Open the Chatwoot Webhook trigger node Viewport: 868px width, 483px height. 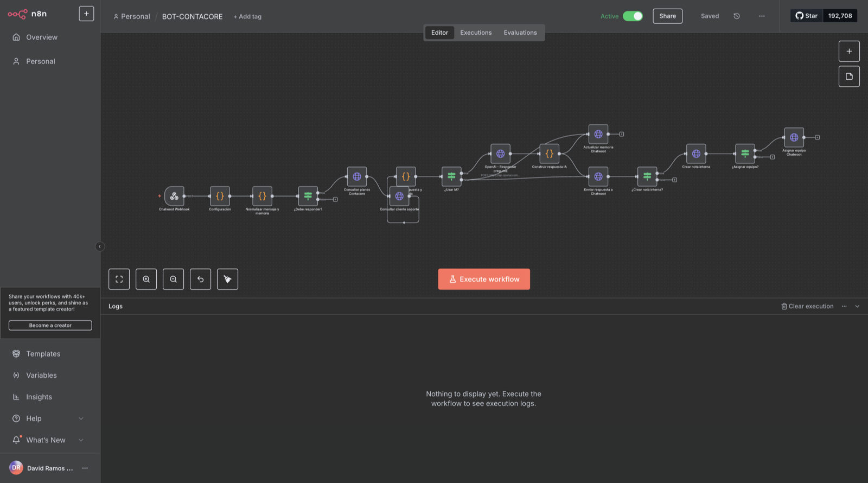click(x=174, y=196)
